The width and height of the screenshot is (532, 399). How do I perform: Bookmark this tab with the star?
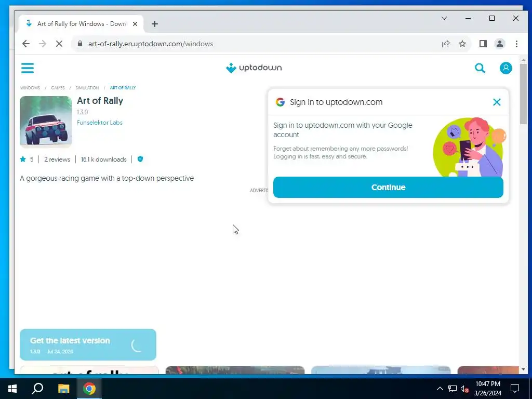coord(462,44)
